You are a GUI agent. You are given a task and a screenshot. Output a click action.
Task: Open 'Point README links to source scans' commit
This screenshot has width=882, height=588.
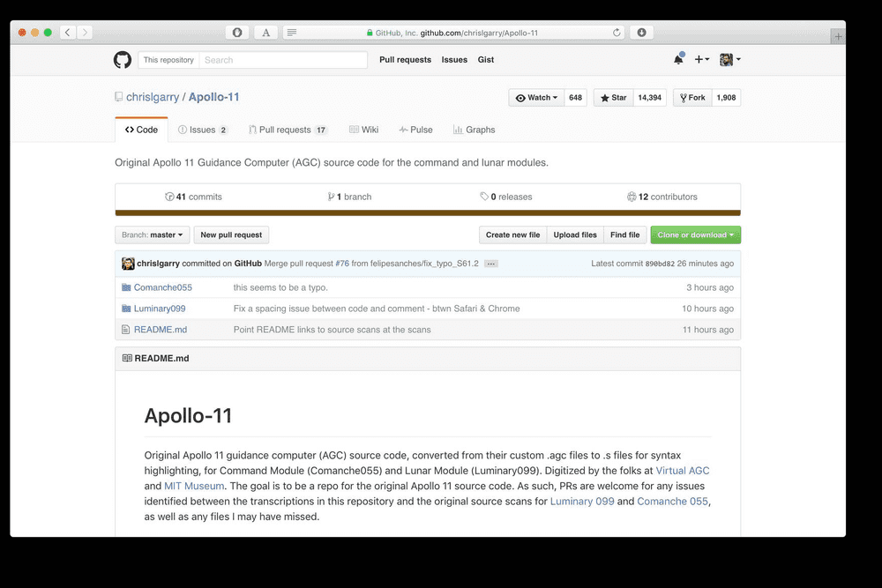tap(332, 330)
